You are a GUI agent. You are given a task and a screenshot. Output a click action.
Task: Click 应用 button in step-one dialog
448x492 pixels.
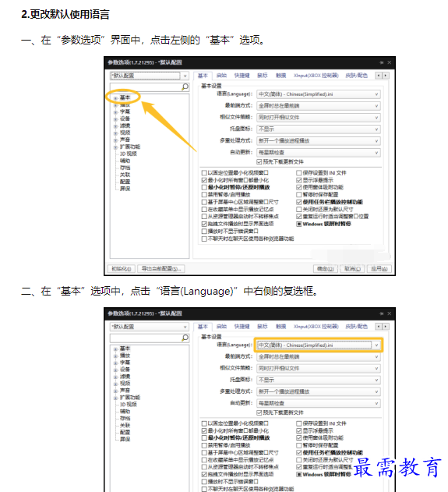click(x=379, y=269)
